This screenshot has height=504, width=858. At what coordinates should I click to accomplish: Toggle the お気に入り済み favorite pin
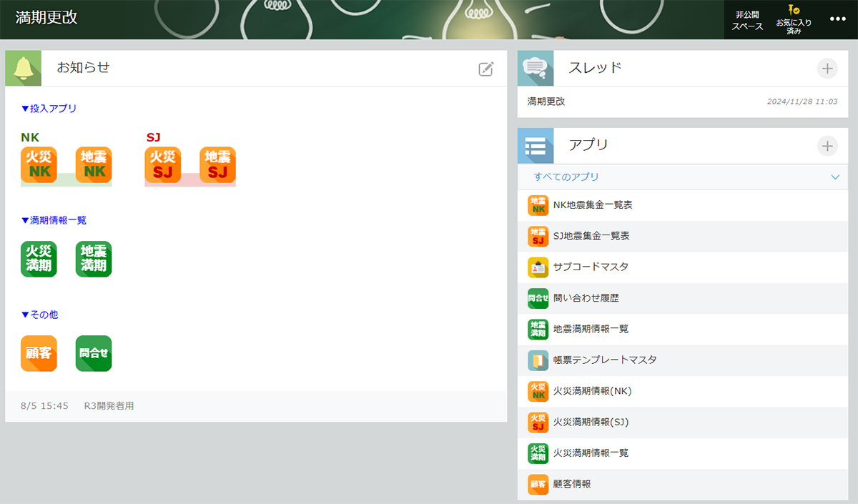point(794,20)
